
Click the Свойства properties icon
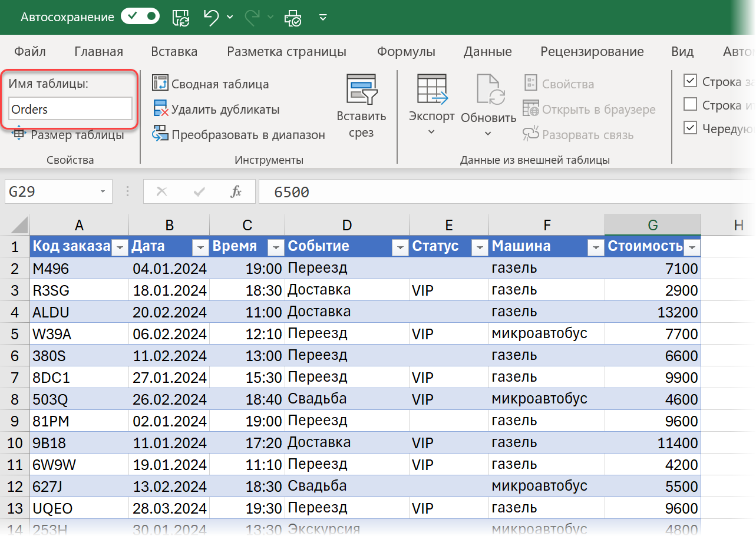pos(531,83)
